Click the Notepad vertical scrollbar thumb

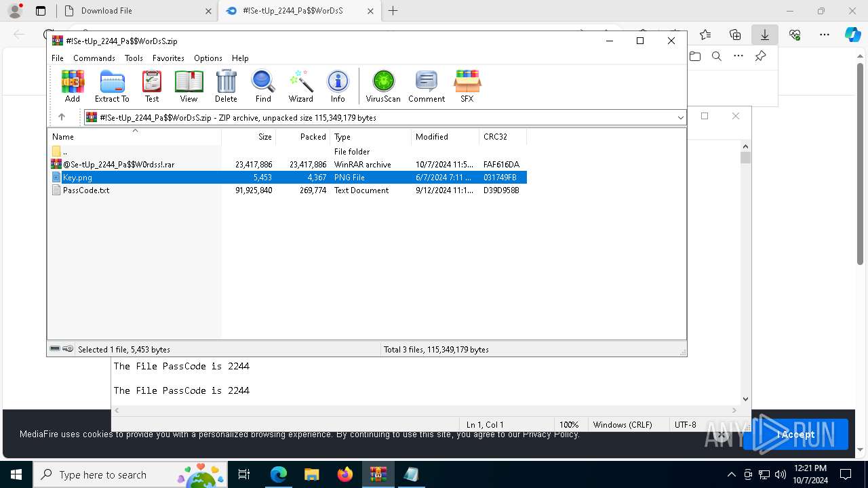(745, 157)
